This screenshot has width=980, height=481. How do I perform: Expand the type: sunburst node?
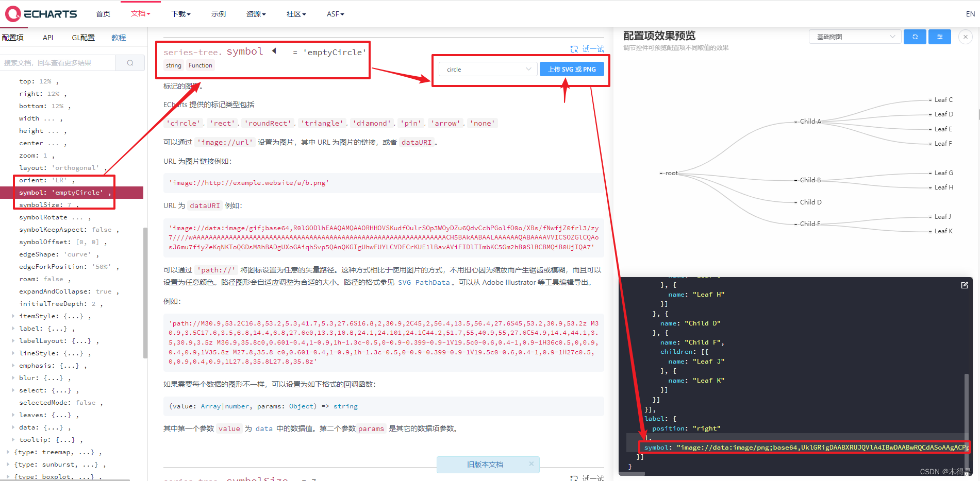(x=8, y=465)
